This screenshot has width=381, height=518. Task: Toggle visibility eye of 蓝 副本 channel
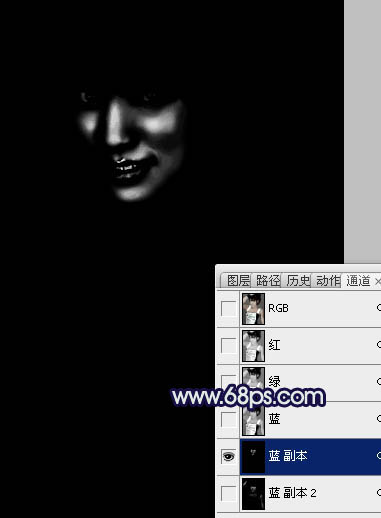tap(228, 456)
